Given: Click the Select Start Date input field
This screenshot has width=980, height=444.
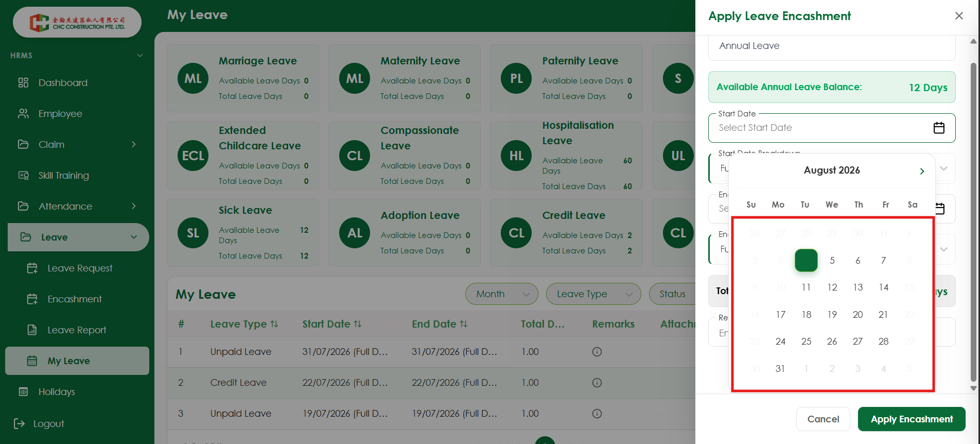Looking at the screenshot, I should tap(832, 128).
